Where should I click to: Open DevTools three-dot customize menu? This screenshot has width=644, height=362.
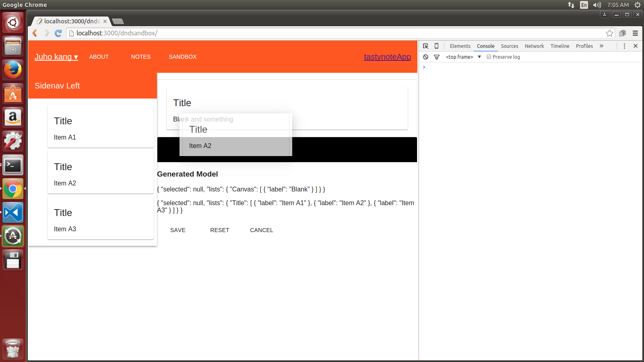pos(624,46)
